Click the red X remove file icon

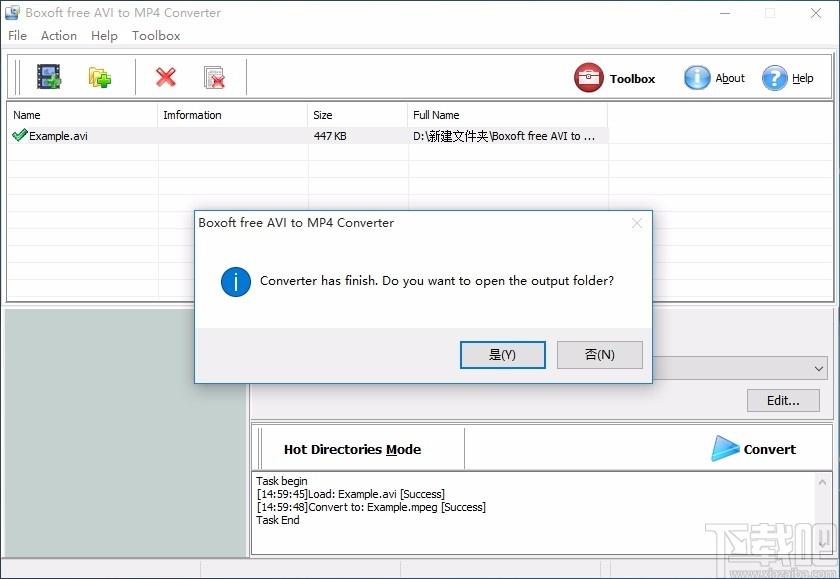coord(166,77)
